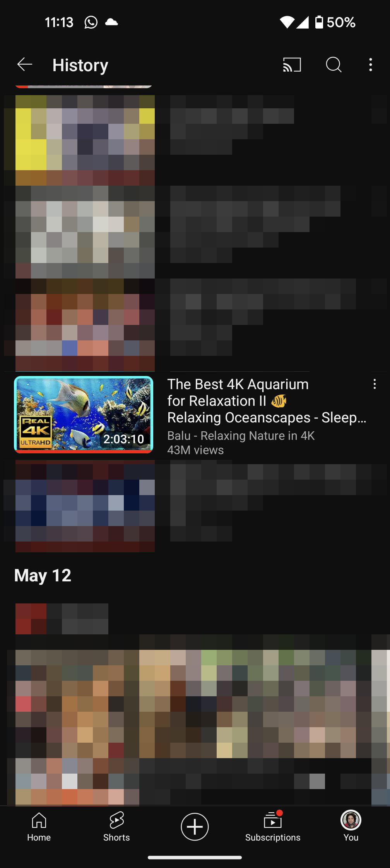The height and width of the screenshot is (868, 390).
Task: Switch to the Shorts tab
Action: 116,827
